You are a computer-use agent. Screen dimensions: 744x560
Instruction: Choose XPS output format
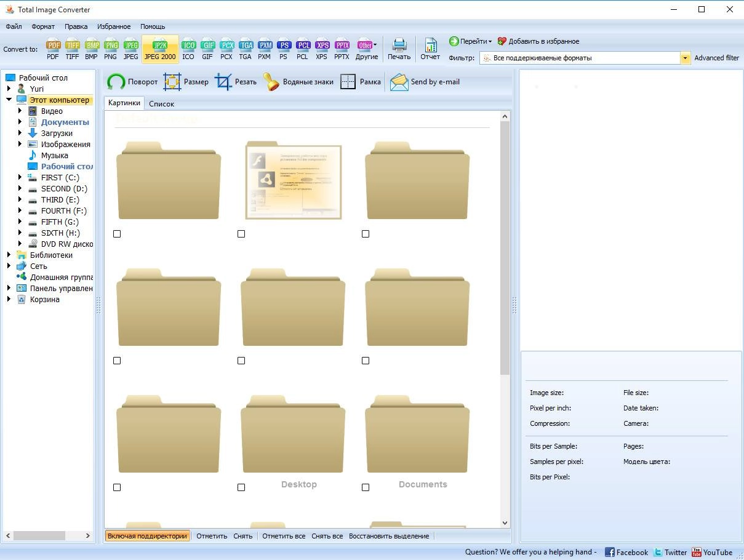pos(322,49)
